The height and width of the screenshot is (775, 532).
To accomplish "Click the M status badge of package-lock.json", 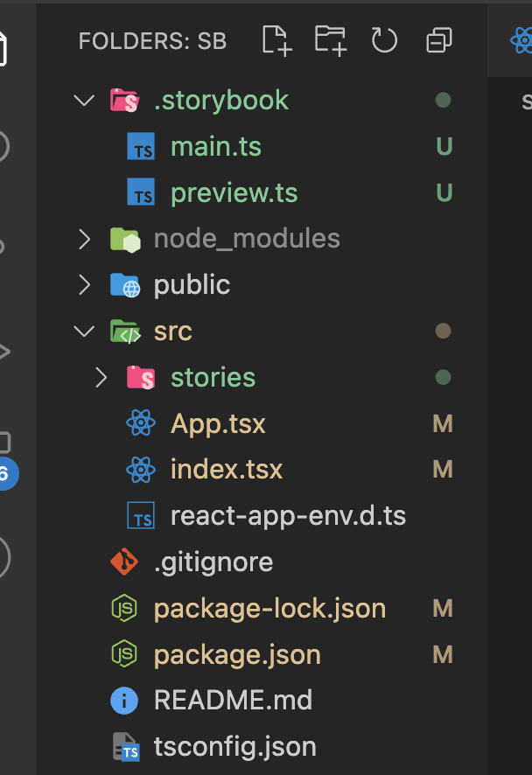I will pos(443,609).
